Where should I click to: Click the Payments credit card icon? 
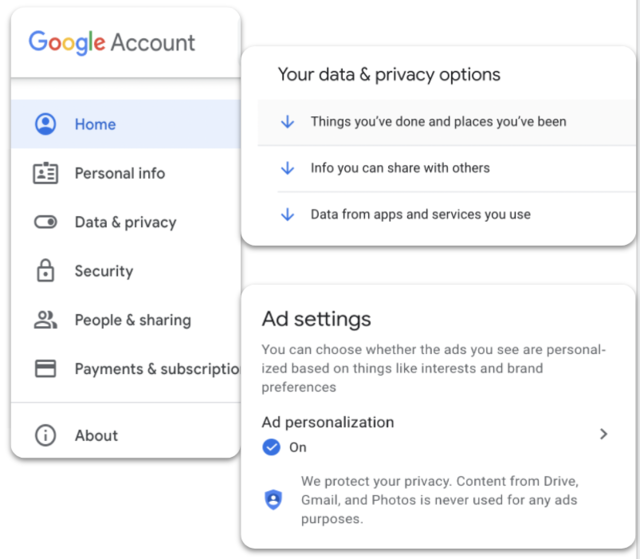pos(45,369)
